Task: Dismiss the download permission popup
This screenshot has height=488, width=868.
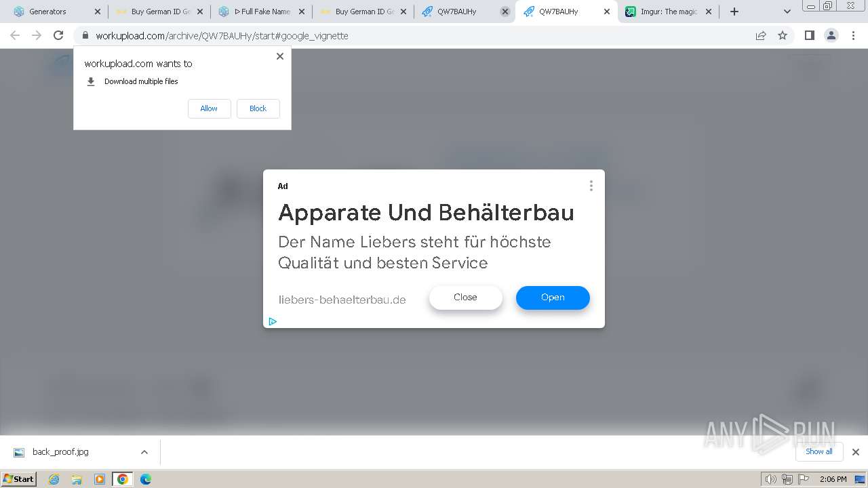Action: (x=280, y=56)
